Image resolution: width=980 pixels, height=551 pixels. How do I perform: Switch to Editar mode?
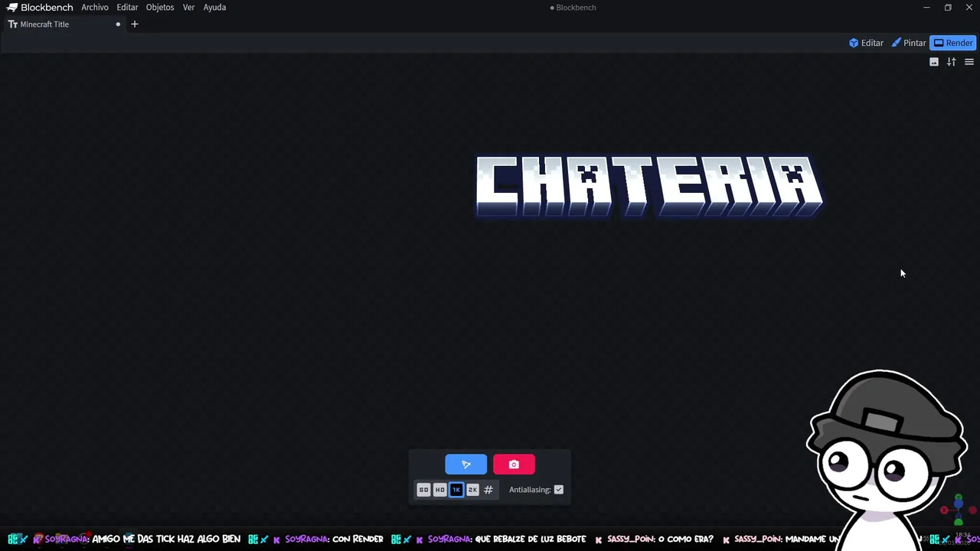click(866, 43)
